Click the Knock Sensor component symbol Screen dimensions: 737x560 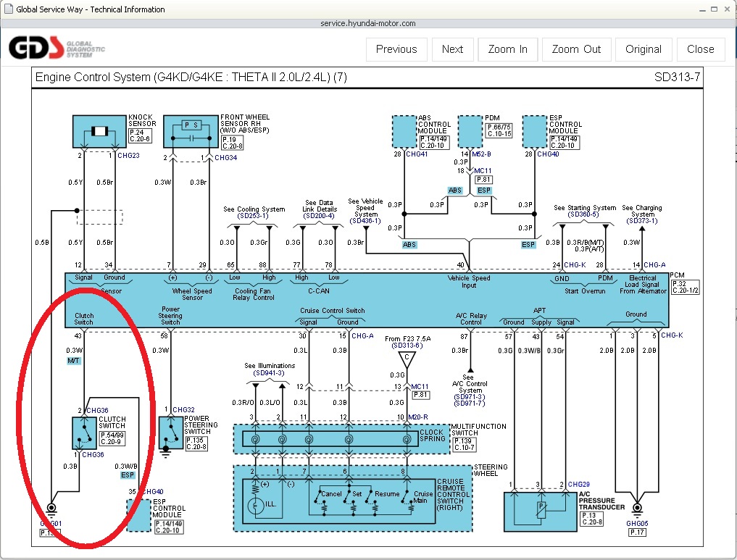(x=100, y=132)
